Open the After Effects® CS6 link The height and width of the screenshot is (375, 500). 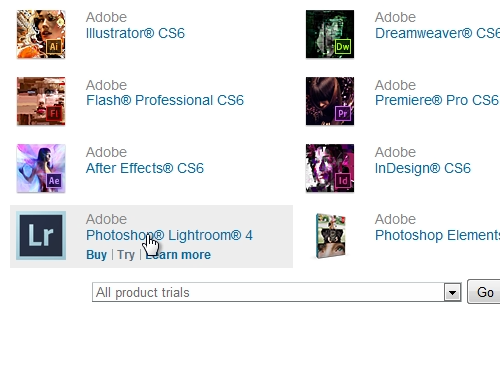pyautogui.click(x=145, y=168)
